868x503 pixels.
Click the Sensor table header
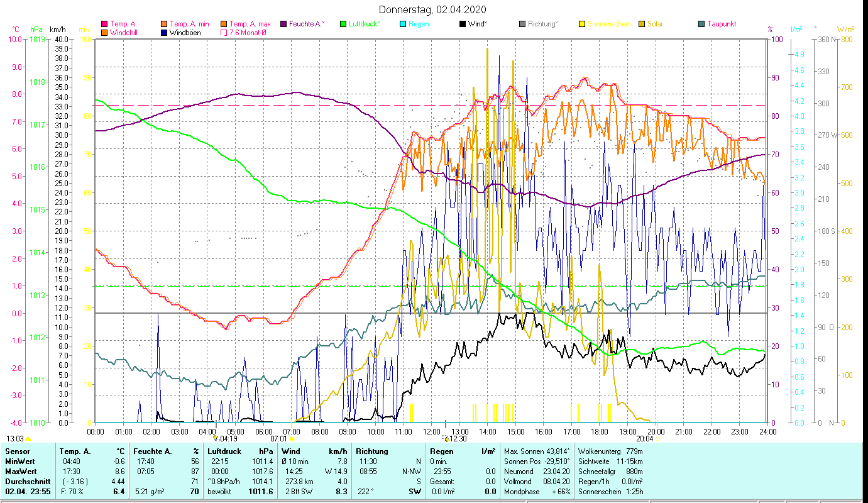point(17,451)
